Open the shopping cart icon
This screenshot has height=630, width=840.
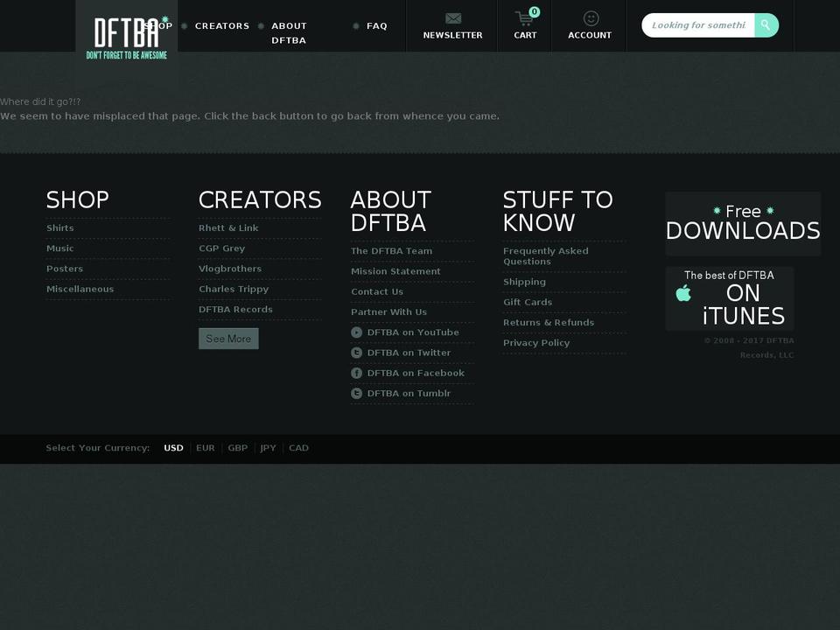tap(523, 19)
